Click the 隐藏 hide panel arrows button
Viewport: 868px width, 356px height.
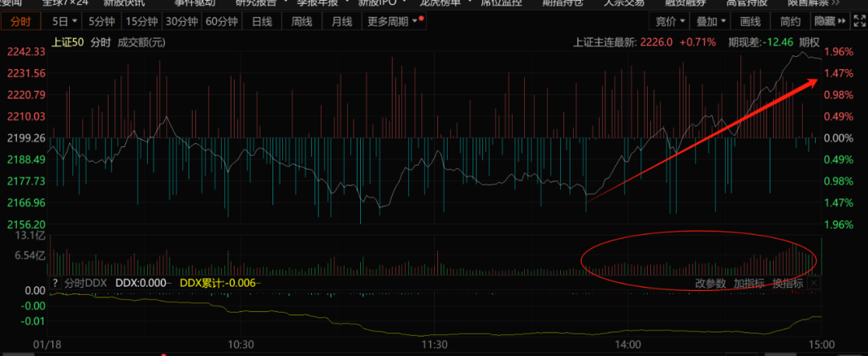[x=830, y=22]
